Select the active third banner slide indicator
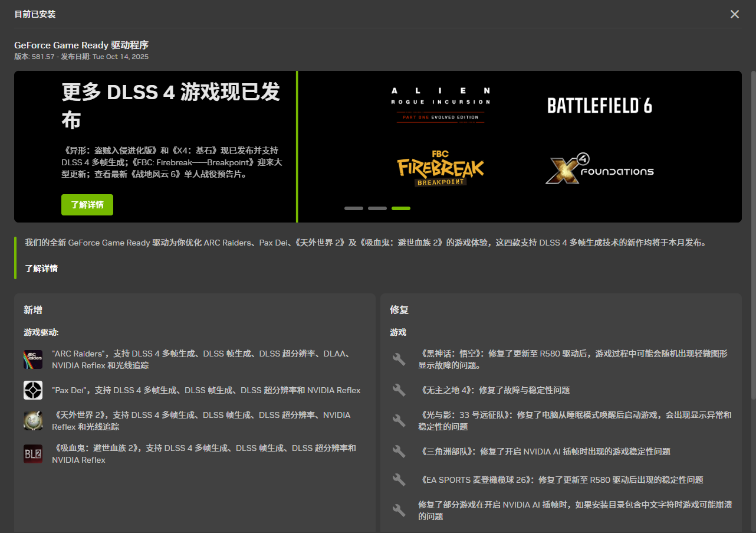Image resolution: width=756 pixels, height=533 pixels. click(401, 208)
